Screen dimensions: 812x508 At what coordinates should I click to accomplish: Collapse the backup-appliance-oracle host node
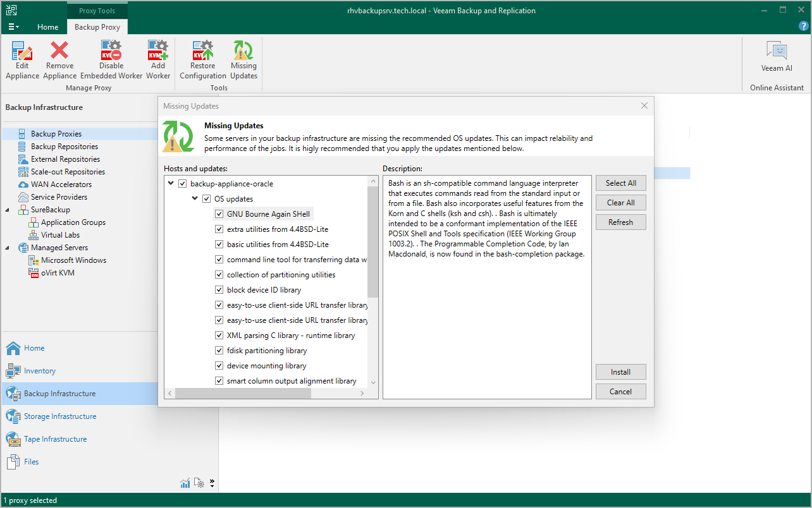pyautogui.click(x=171, y=184)
